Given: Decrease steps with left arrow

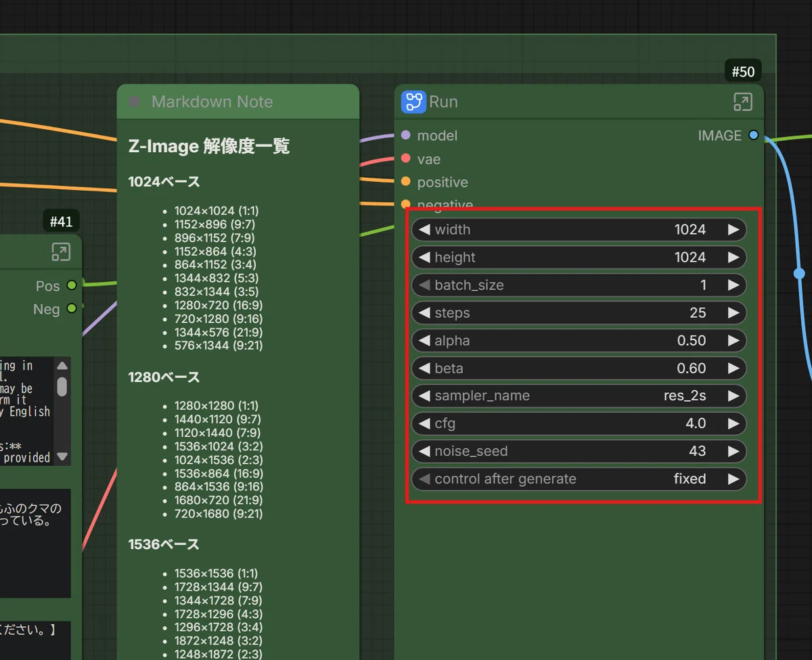Looking at the screenshot, I should point(424,312).
